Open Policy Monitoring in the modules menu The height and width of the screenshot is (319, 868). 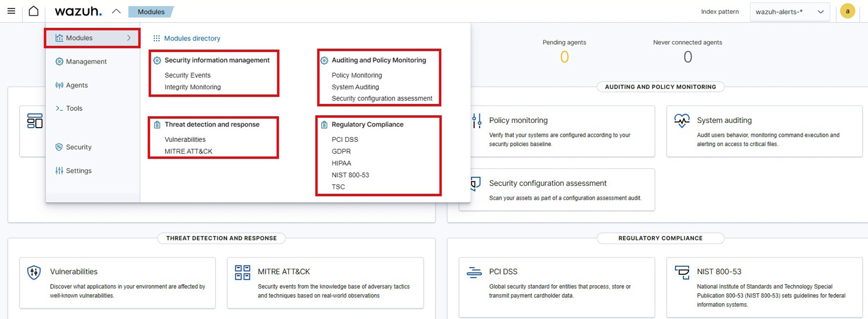(x=357, y=75)
